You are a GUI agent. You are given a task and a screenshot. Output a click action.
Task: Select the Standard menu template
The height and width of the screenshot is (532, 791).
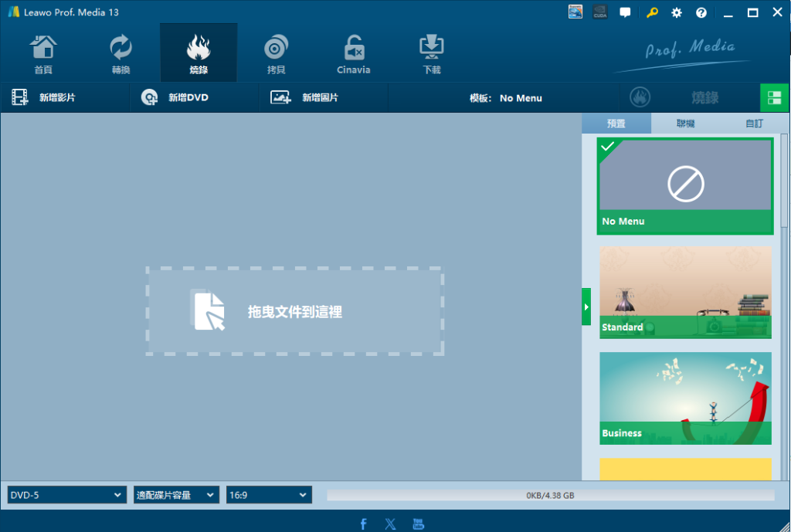point(685,293)
